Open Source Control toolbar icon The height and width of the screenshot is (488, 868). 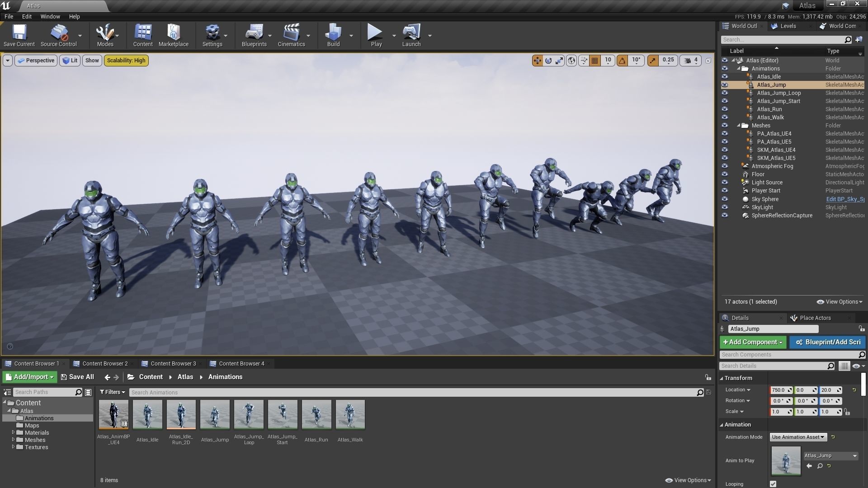59,35
